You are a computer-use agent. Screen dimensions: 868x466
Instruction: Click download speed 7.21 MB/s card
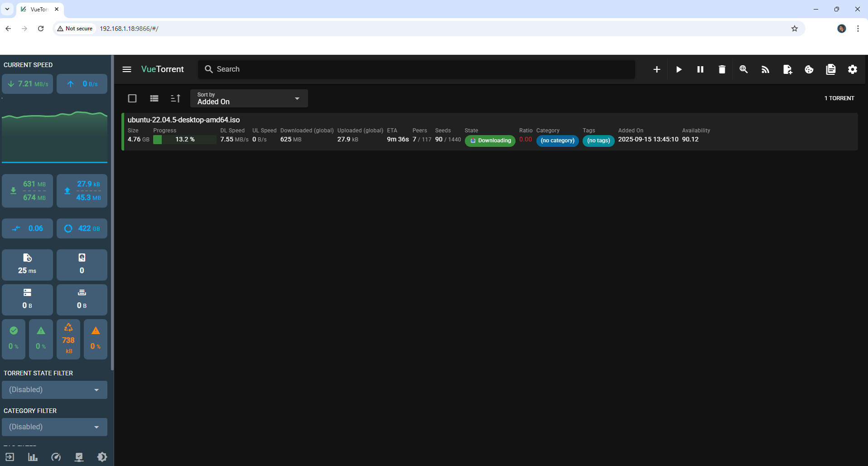27,84
